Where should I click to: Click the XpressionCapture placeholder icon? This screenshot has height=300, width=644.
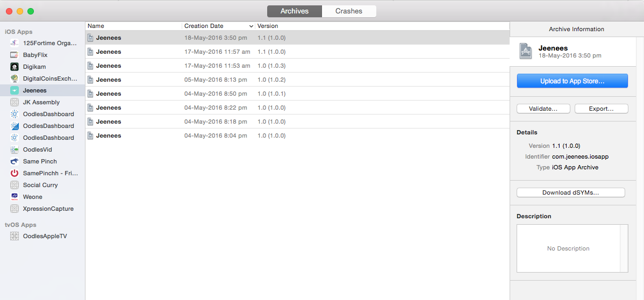point(15,209)
